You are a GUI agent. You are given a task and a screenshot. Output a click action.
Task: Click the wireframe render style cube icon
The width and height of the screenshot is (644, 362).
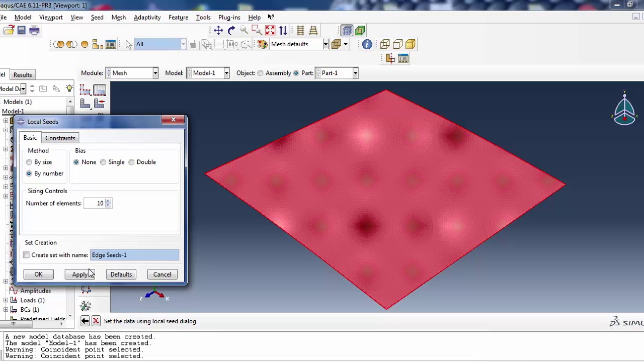pyautogui.click(x=385, y=44)
